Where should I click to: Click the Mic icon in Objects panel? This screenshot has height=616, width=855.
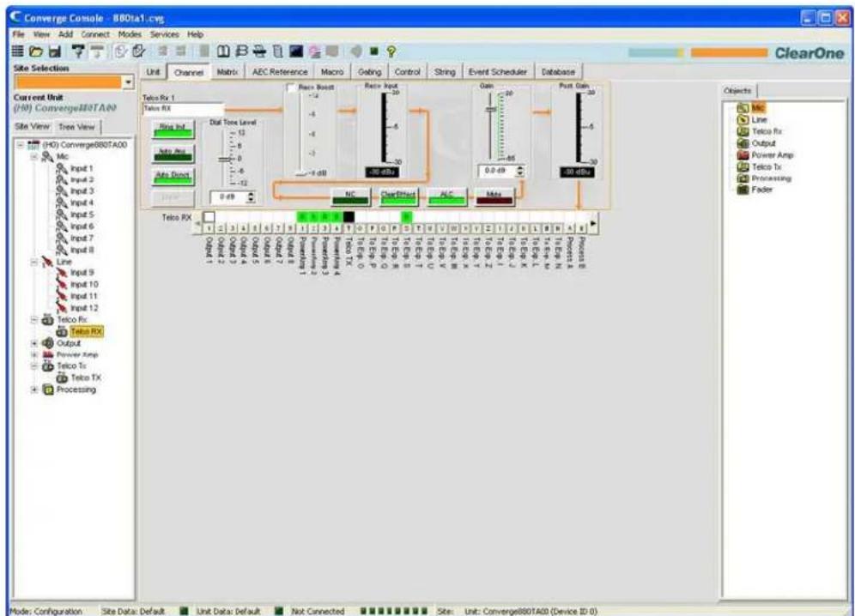[743, 108]
